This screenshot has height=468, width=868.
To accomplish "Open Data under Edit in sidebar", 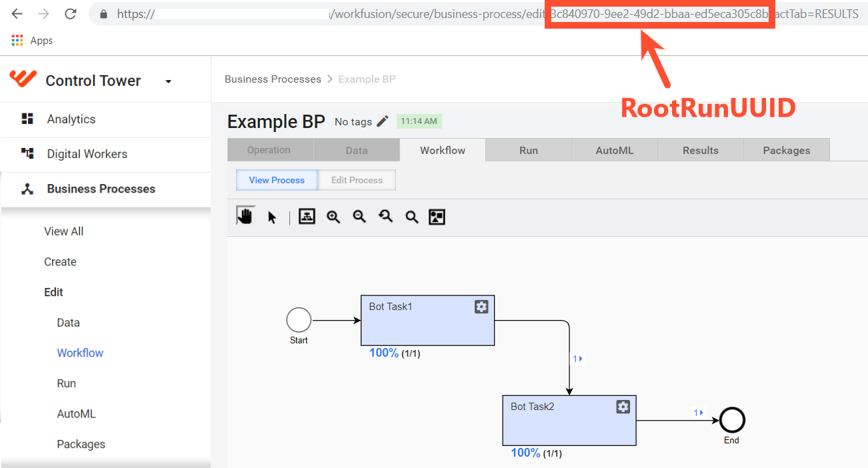I will click(x=68, y=323).
